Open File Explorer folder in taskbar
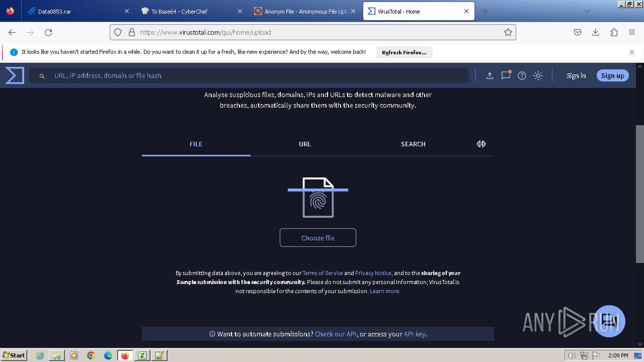The height and width of the screenshot is (362, 644). pos(57,355)
